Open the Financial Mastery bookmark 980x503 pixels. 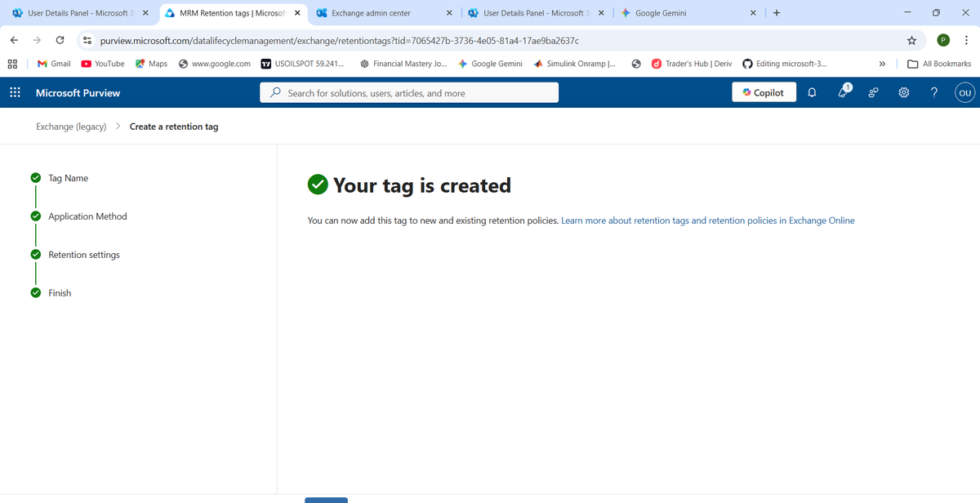point(403,64)
